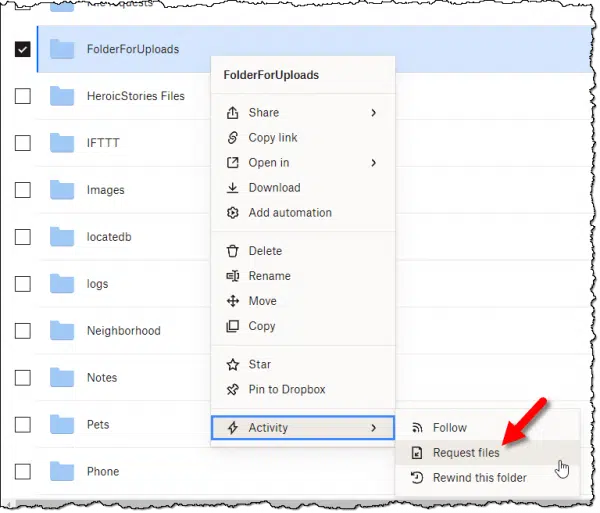
Task: Click the FolderForUploads context menu header
Action: 271,75
